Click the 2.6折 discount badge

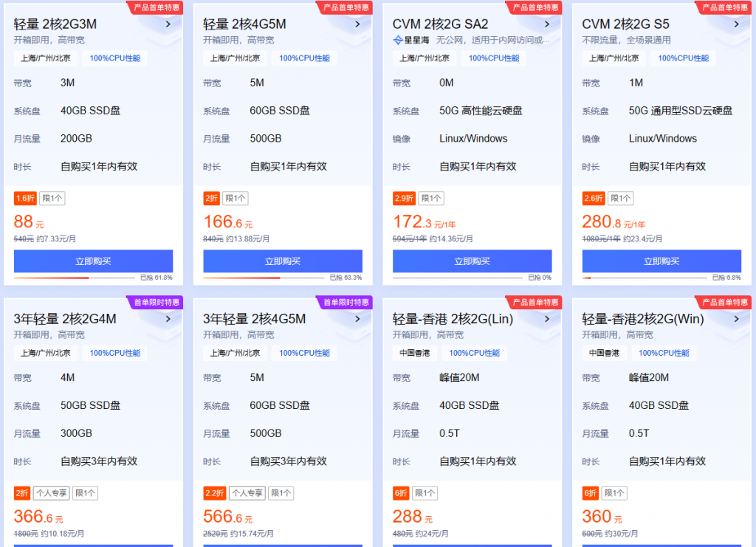point(594,198)
